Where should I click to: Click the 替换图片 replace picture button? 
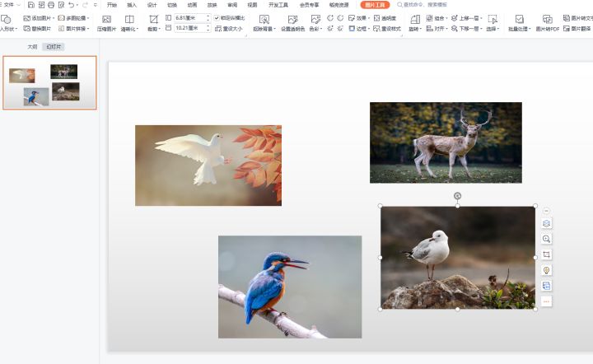38,28
